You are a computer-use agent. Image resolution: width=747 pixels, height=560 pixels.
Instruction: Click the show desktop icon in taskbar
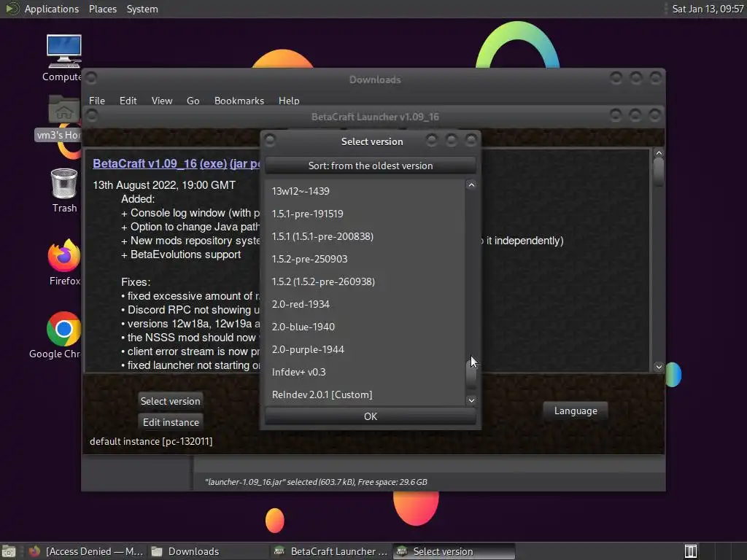(x=9, y=551)
